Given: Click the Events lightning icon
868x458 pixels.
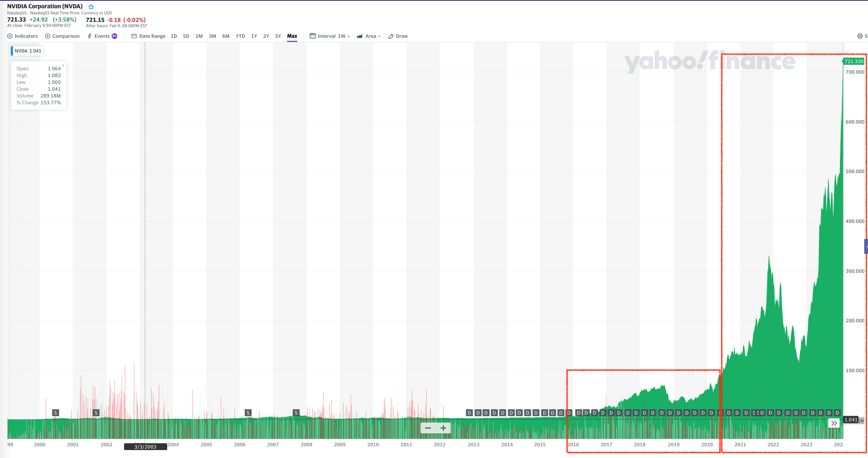Looking at the screenshot, I should [90, 36].
